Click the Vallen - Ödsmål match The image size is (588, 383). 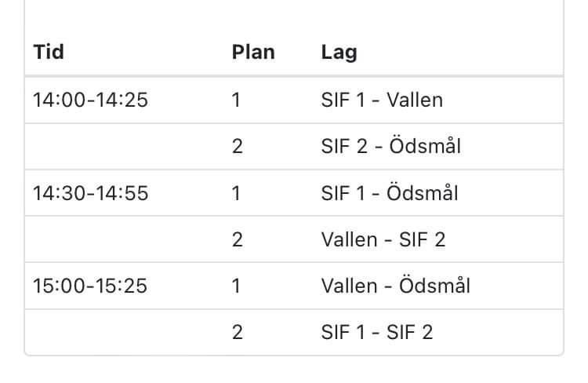pos(396,286)
